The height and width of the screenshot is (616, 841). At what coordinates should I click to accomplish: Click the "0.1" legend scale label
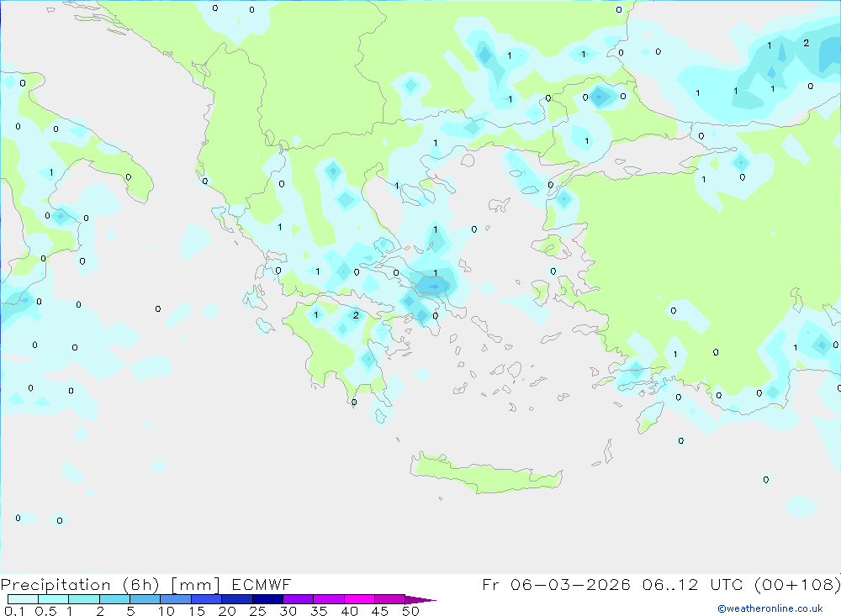[x=14, y=611]
